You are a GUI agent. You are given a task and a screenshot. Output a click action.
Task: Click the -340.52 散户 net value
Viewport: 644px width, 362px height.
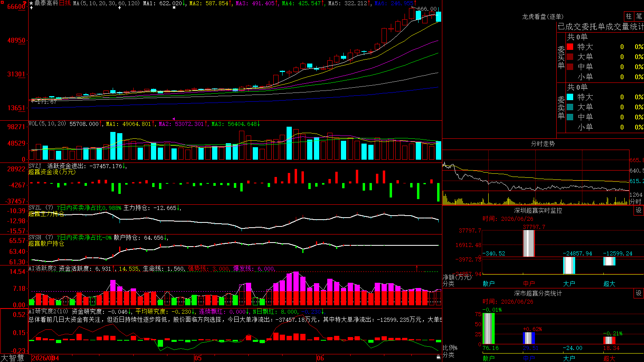pyautogui.click(x=494, y=253)
